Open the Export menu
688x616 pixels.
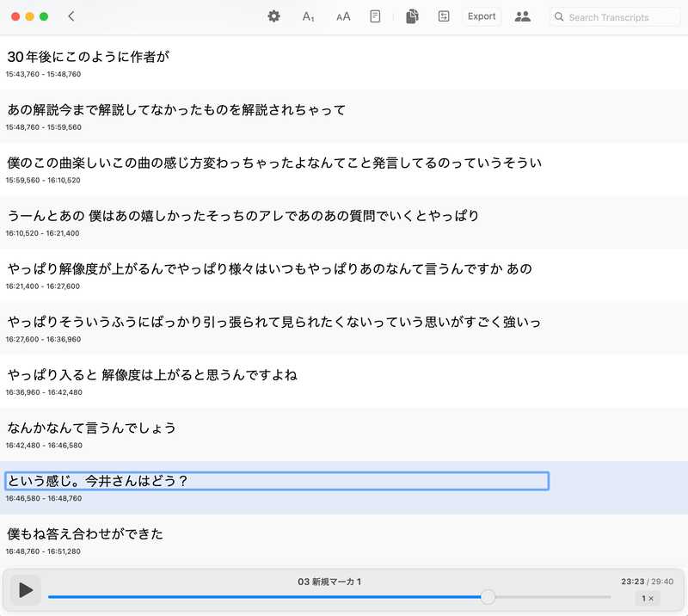pyautogui.click(x=481, y=15)
